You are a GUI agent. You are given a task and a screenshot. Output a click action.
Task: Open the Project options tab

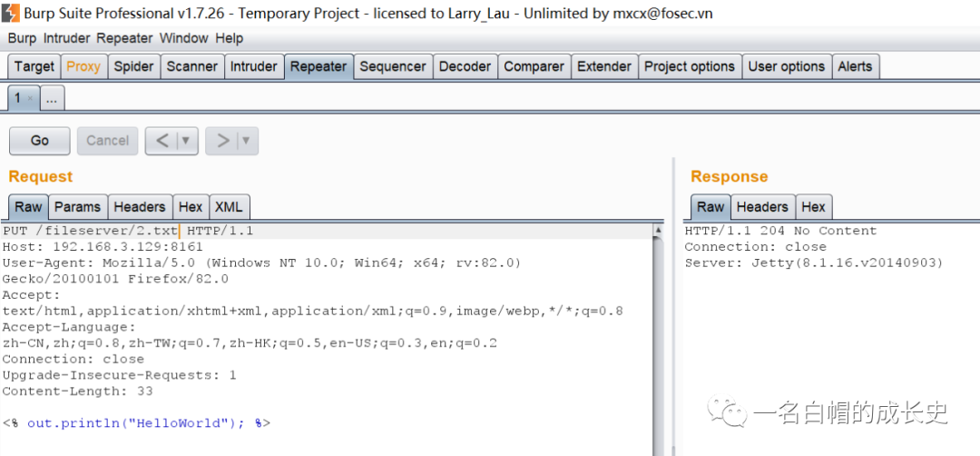(690, 66)
